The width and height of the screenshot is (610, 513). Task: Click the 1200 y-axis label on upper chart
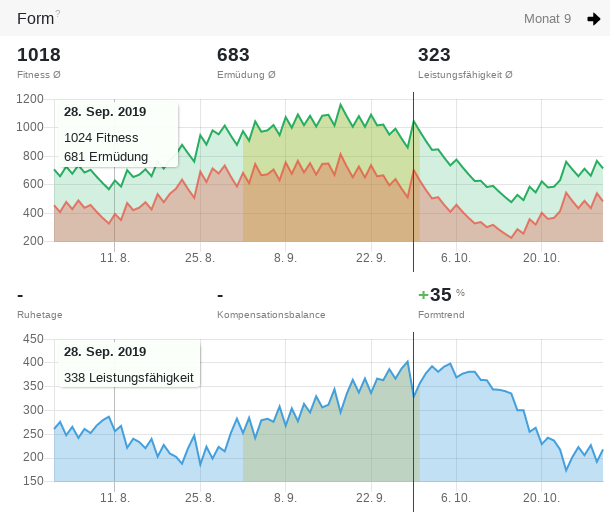(30, 99)
